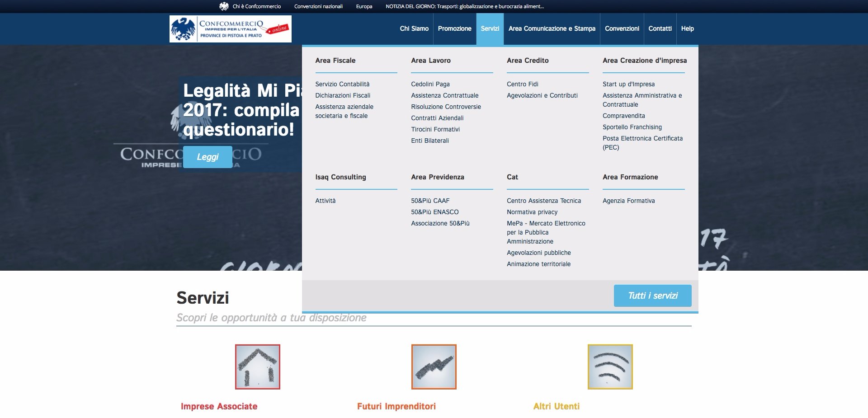Open the Area Lavoro heading
The height and width of the screenshot is (418, 868).
pyautogui.click(x=431, y=61)
